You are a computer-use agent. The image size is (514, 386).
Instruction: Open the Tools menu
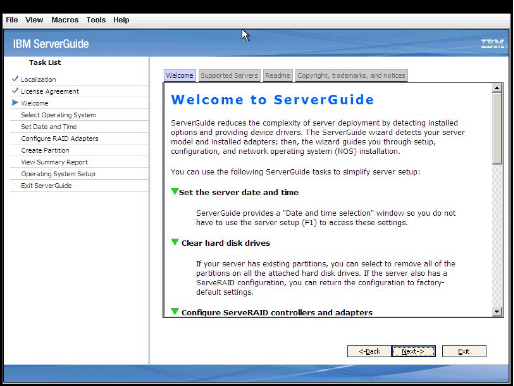(96, 20)
